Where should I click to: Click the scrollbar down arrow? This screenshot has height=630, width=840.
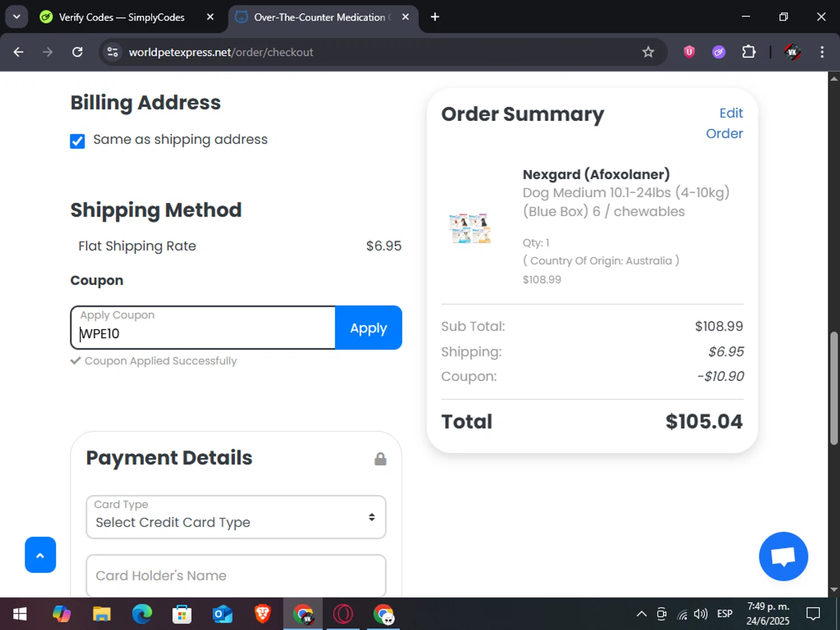point(834,590)
